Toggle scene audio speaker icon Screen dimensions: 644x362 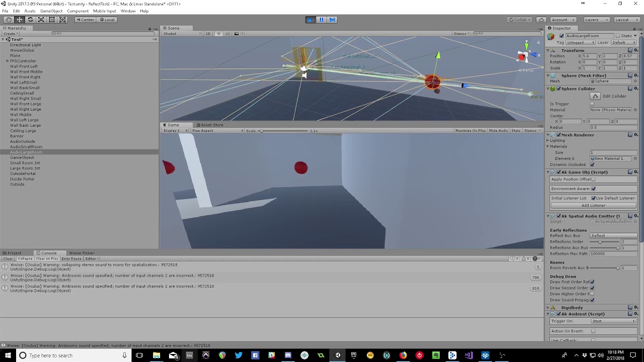227,34
